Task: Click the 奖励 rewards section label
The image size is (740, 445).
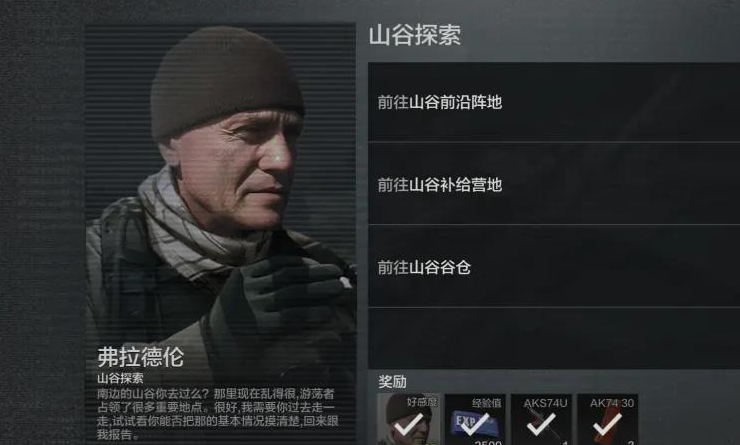Action: click(392, 381)
